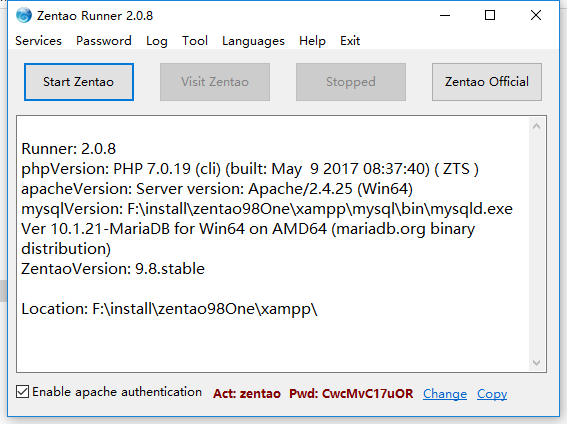Open the Services menu
The width and height of the screenshot is (567, 424).
pyautogui.click(x=38, y=41)
